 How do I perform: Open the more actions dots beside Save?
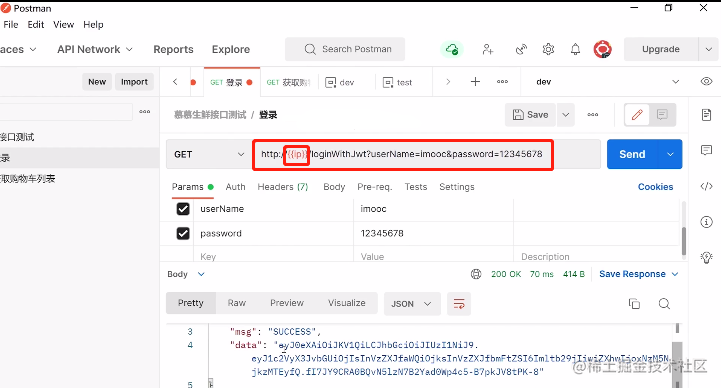[593, 114]
